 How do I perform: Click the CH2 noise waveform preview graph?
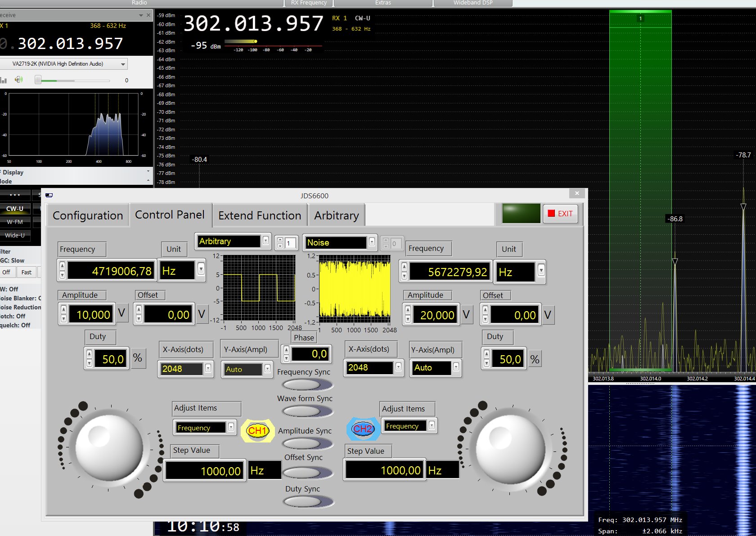coord(355,289)
